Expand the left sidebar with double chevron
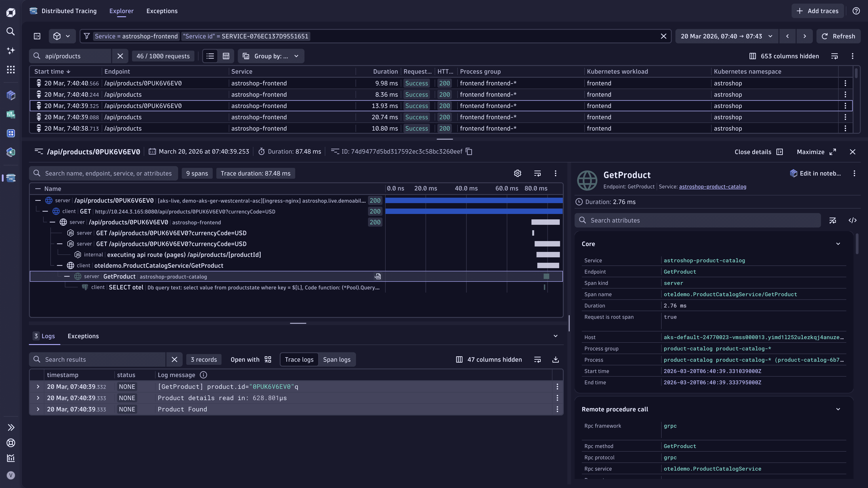This screenshot has height=488, width=868. [x=11, y=427]
